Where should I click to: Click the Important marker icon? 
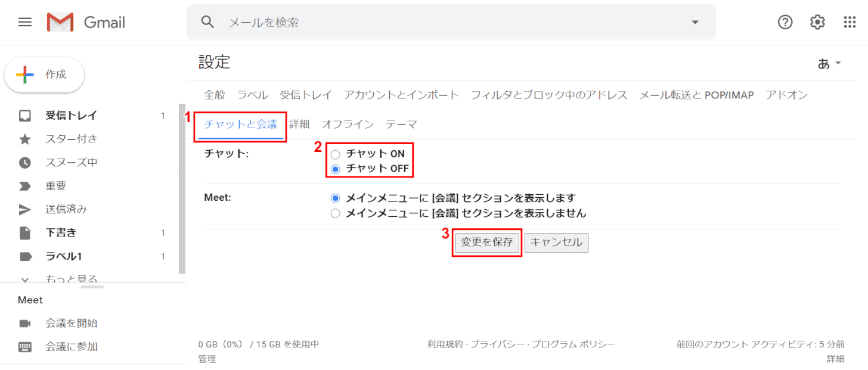pos(24,186)
